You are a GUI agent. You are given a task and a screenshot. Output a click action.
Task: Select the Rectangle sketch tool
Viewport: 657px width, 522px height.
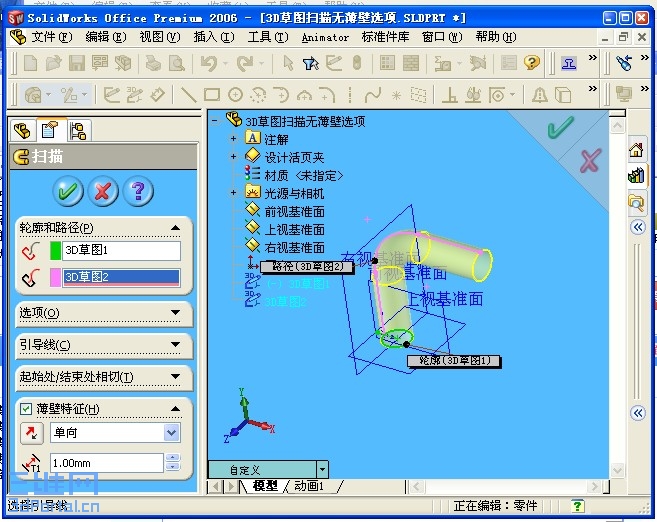tap(212, 95)
